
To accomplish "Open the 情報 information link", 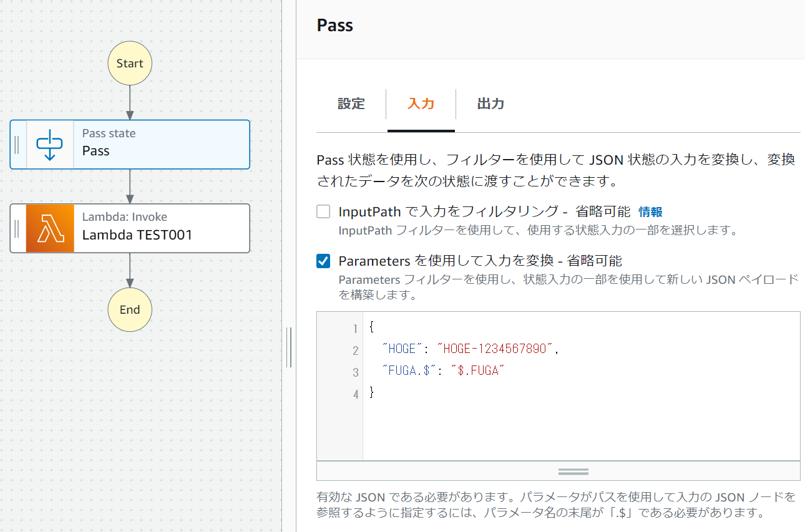I will point(651,211).
